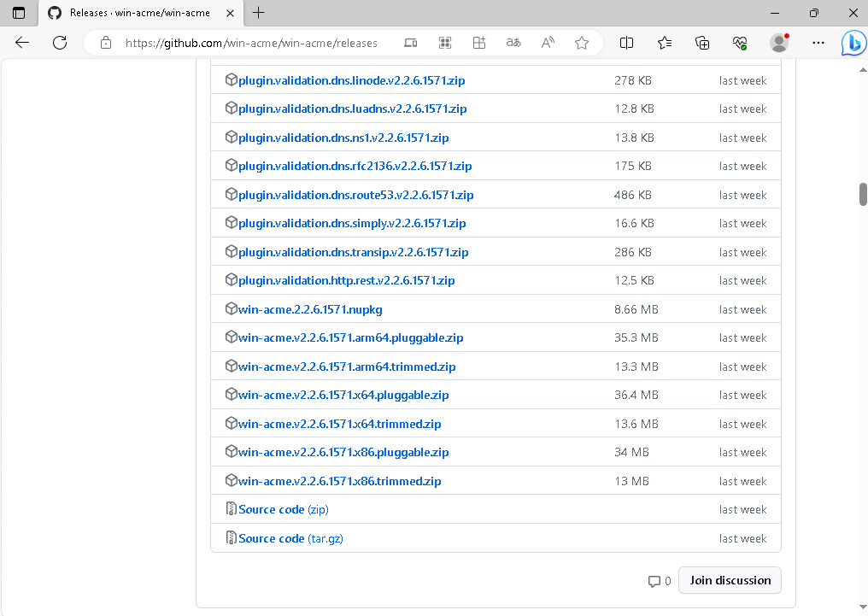Go back to the previous page
Screen dimensions: 868x616
(22, 43)
